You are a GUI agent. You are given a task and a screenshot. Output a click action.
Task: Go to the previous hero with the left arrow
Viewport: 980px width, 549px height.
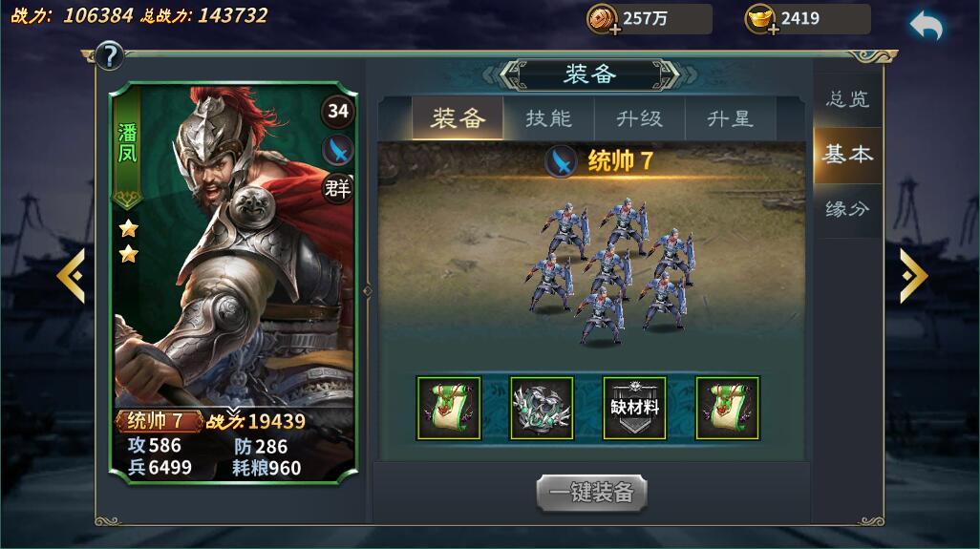click(x=71, y=275)
